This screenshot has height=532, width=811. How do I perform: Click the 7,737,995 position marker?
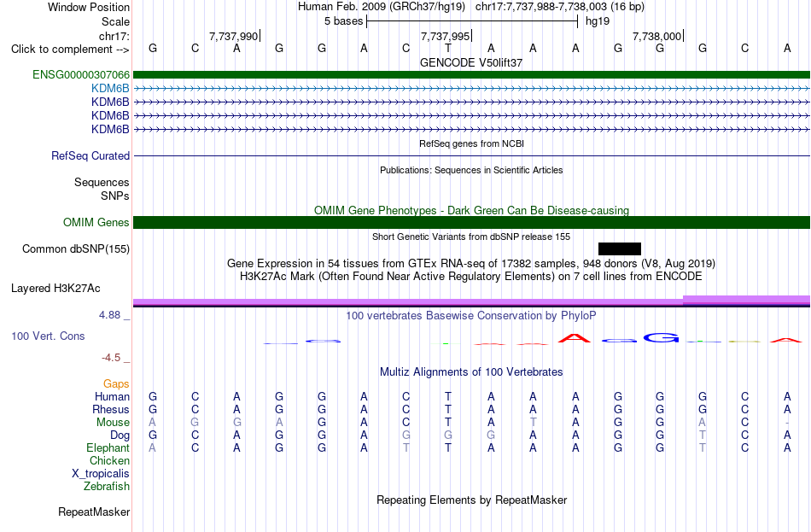pos(446,36)
